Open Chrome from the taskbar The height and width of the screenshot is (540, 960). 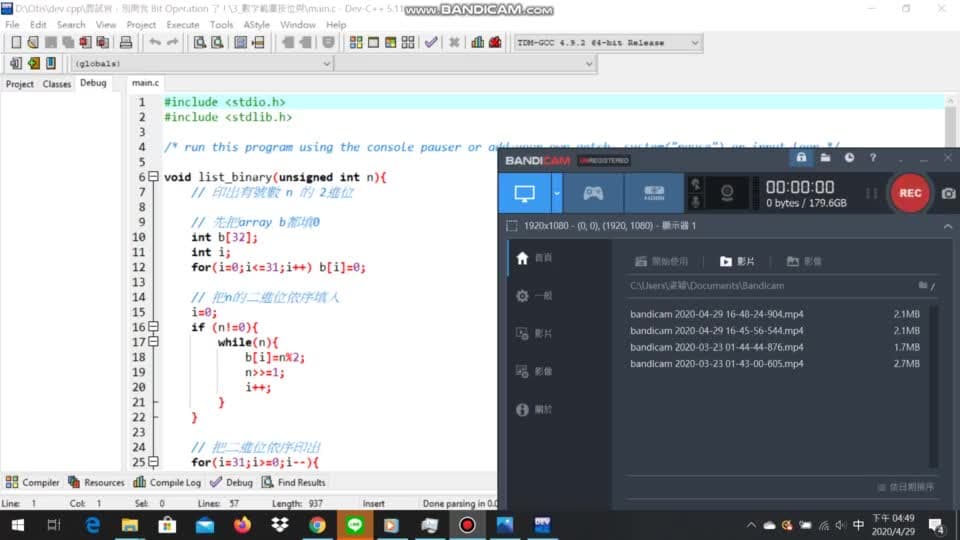click(317, 525)
